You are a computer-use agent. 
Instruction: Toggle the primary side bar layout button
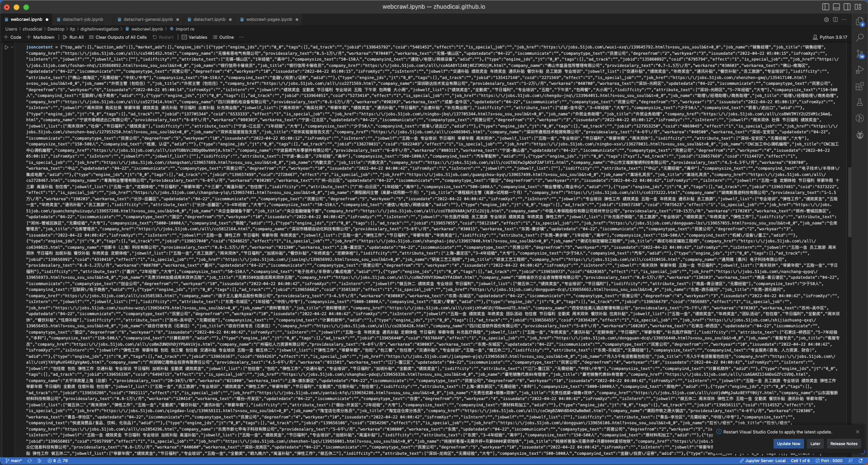pos(826,7)
